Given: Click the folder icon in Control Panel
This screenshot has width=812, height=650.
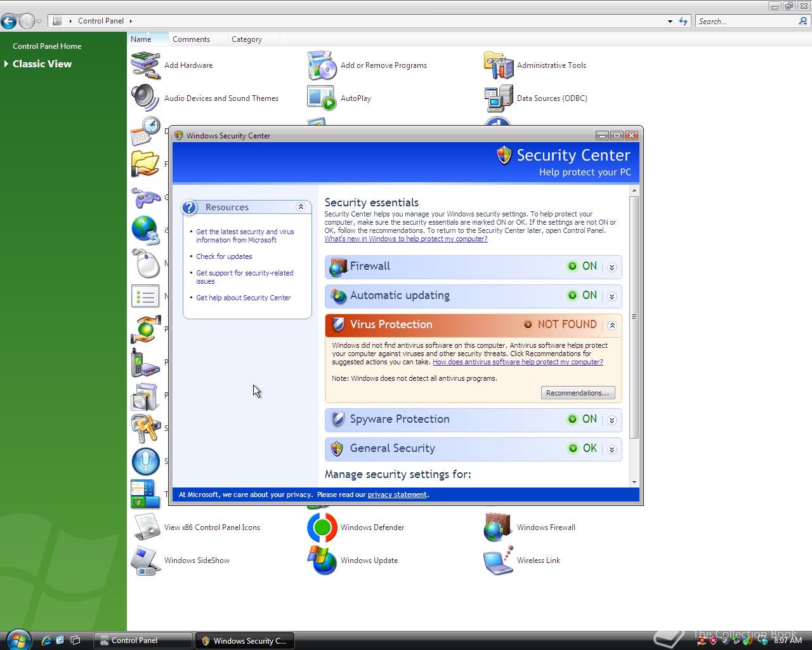Looking at the screenshot, I should 145,164.
